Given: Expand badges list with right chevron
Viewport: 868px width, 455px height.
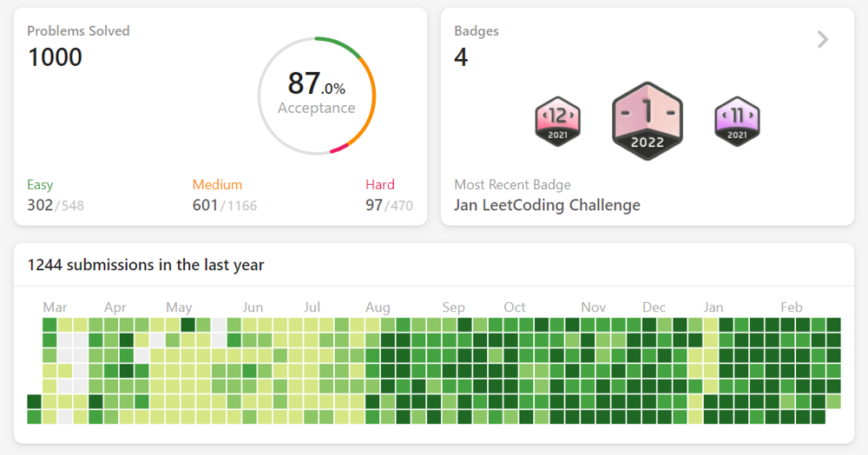Looking at the screenshot, I should coord(823,39).
